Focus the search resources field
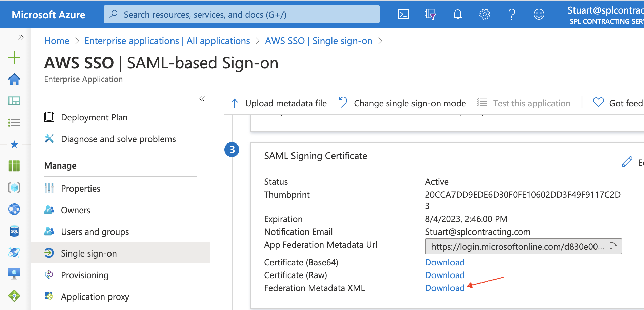This screenshot has width=644, height=310. point(242,14)
